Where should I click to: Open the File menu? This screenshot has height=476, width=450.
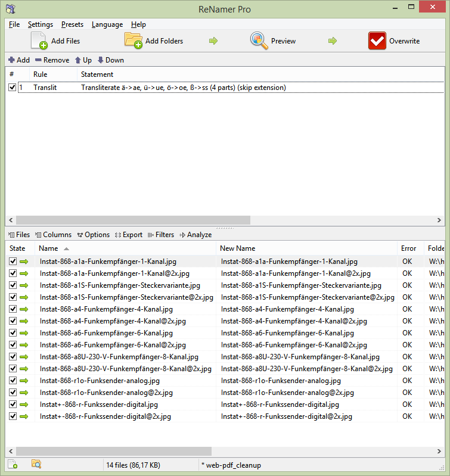coord(14,24)
